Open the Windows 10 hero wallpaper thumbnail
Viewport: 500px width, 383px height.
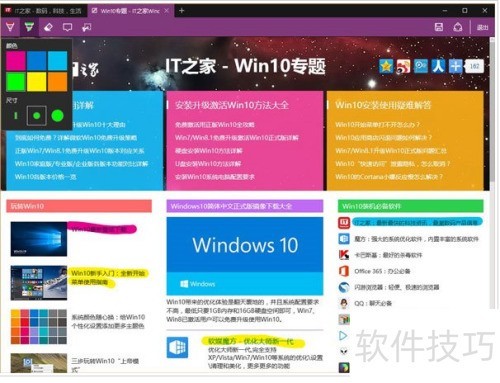click(x=39, y=239)
